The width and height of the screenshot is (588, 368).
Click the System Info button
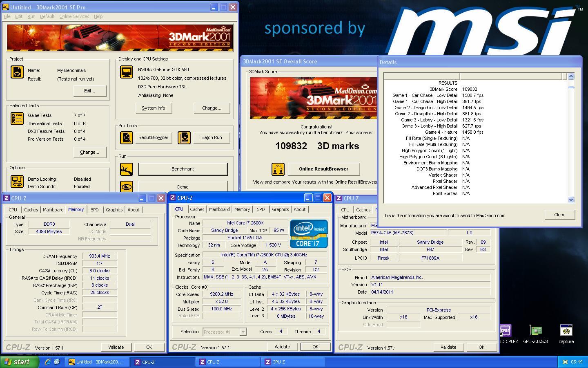tap(154, 108)
